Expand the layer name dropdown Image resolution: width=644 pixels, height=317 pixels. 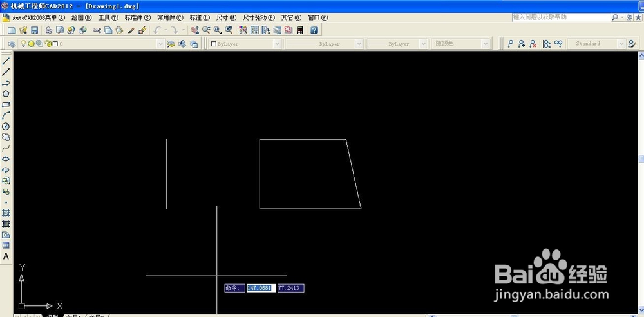coord(160,44)
